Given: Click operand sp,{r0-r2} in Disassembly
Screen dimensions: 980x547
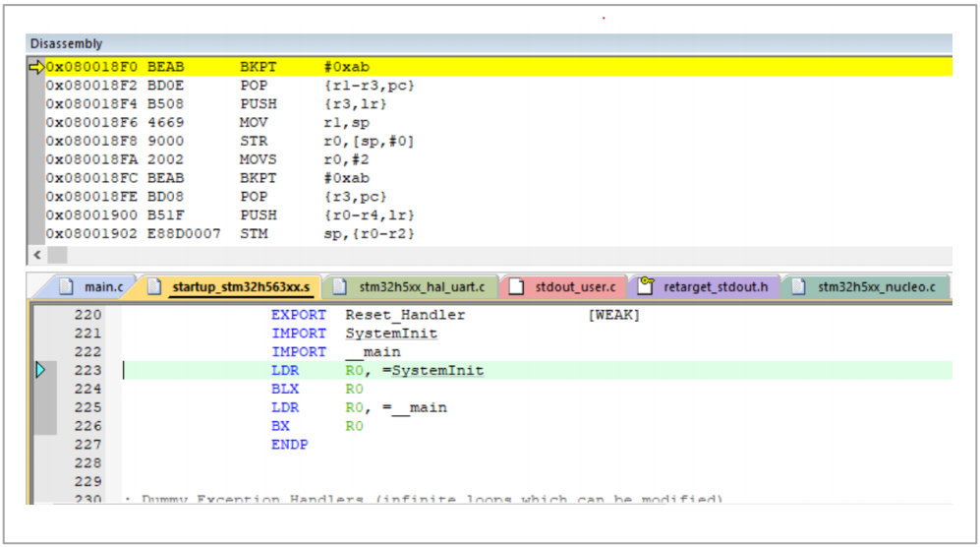Looking at the screenshot, I should click(x=370, y=233).
